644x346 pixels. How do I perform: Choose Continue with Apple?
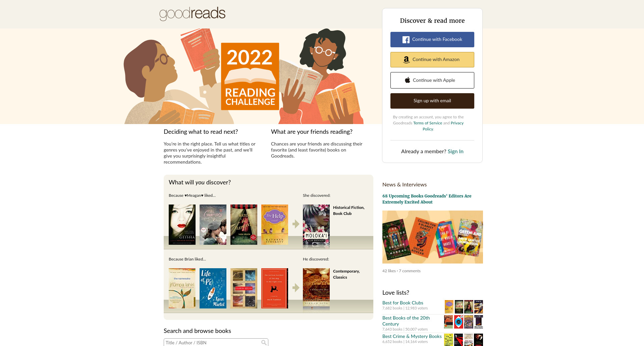[432, 80]
